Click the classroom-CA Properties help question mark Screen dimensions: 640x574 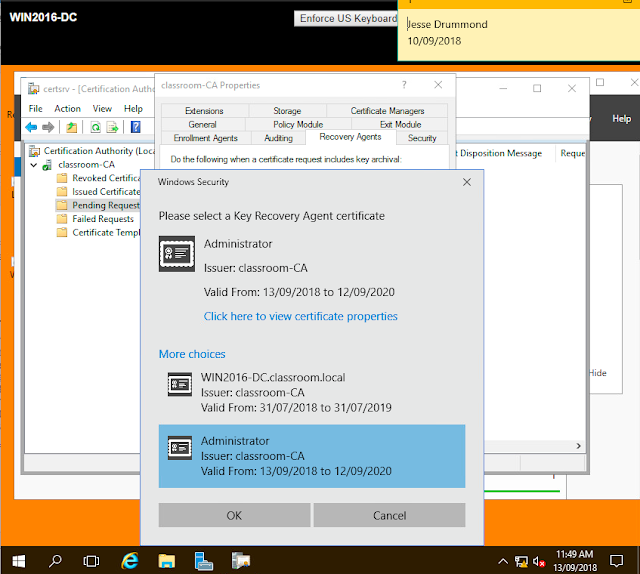404,85
